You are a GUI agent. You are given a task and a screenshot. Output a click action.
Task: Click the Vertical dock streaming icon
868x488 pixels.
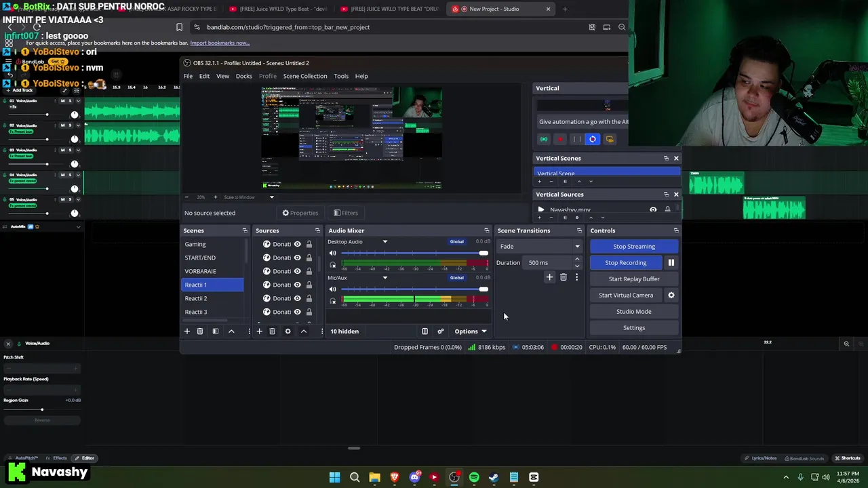544,139
